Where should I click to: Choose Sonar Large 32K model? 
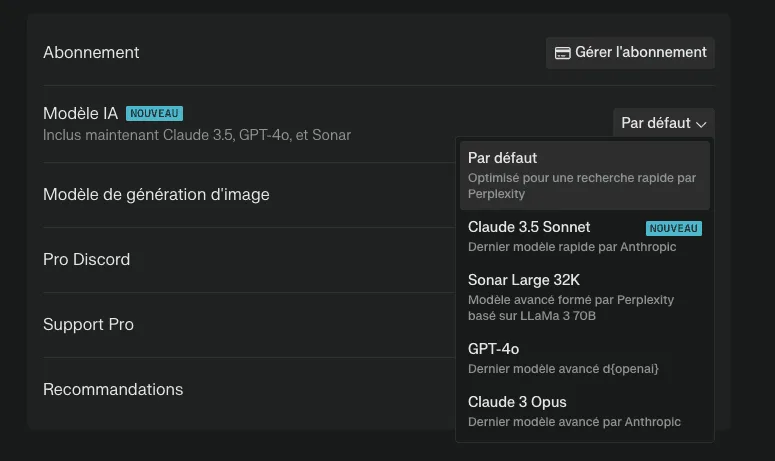click(585, 297)
